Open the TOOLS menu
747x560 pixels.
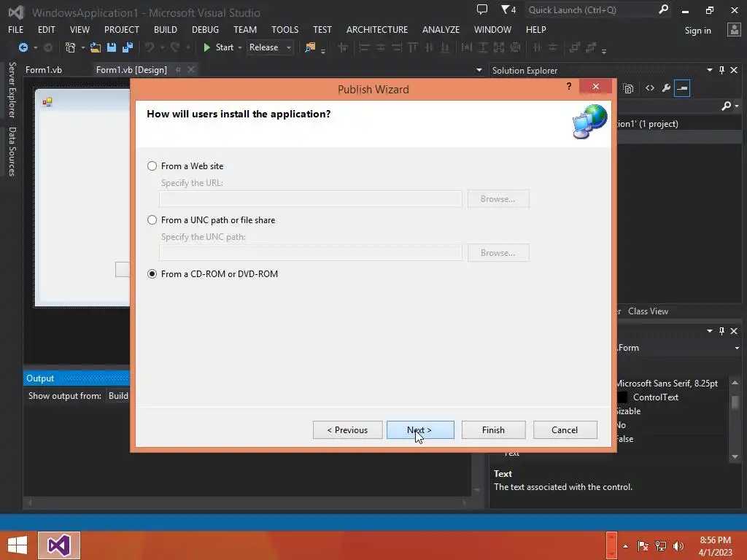(285, 29)
